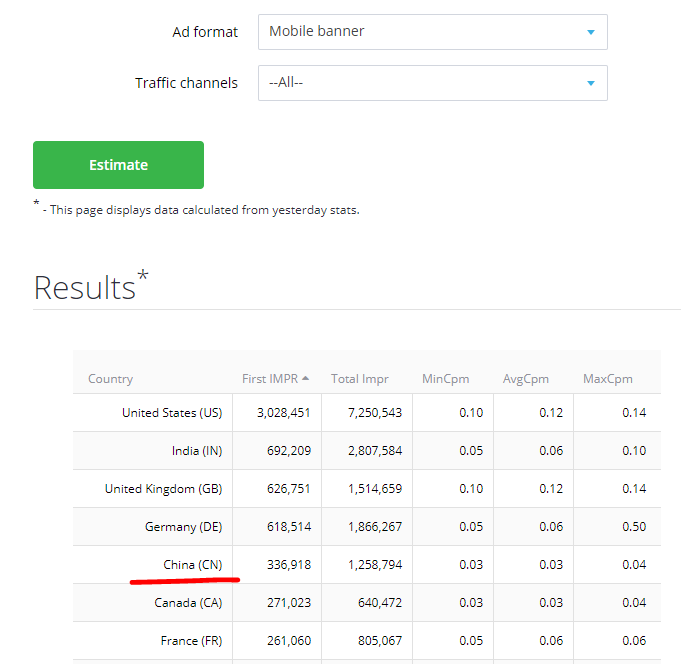Click the MaxCpm column header
The height and width of the screenshot is (664, 681).
[x=608, y=379]
